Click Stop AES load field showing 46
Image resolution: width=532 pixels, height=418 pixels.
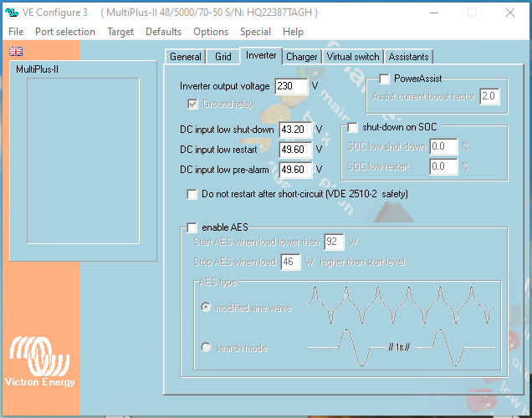290,262
